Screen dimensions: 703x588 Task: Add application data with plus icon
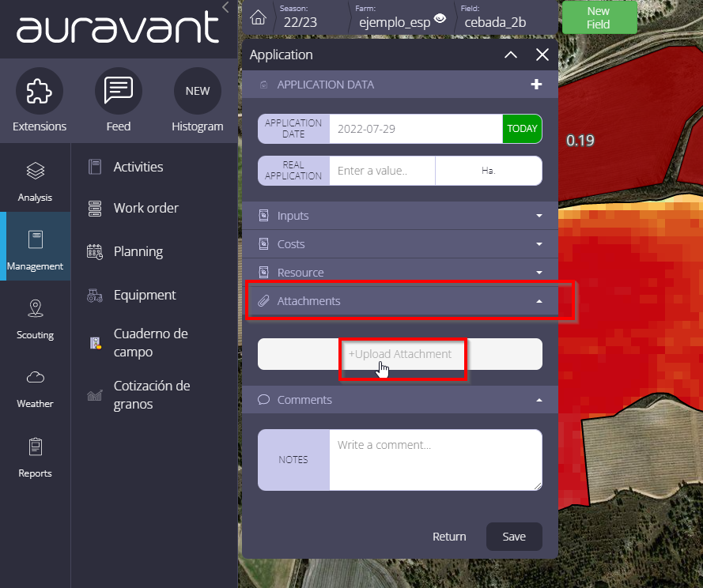[536, 85]
